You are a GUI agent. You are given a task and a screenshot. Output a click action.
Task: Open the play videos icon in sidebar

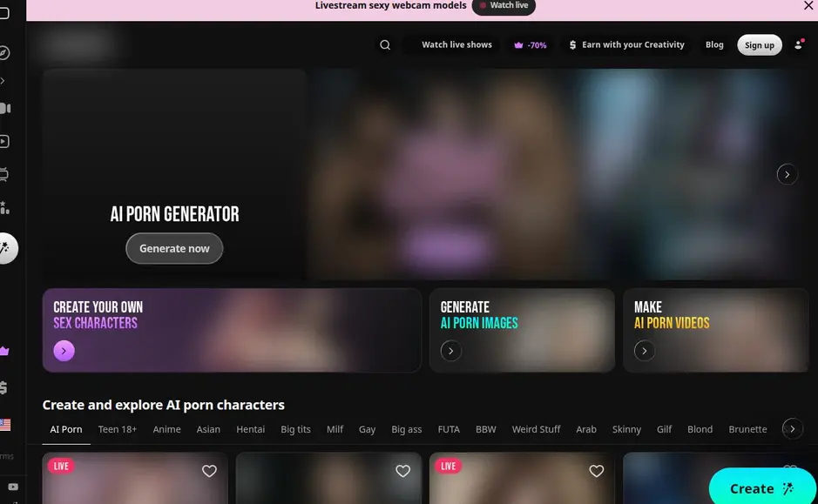point(4,141)
